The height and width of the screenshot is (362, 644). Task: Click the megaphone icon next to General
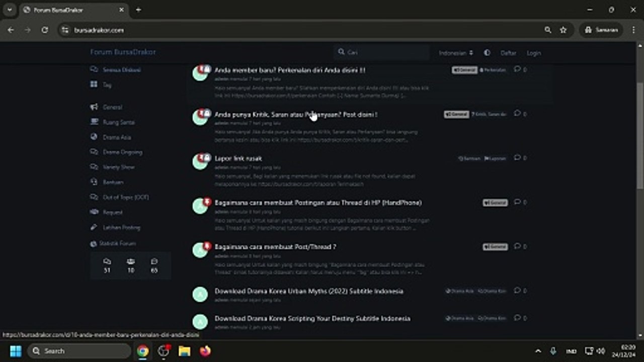click(x=94, y=107)
